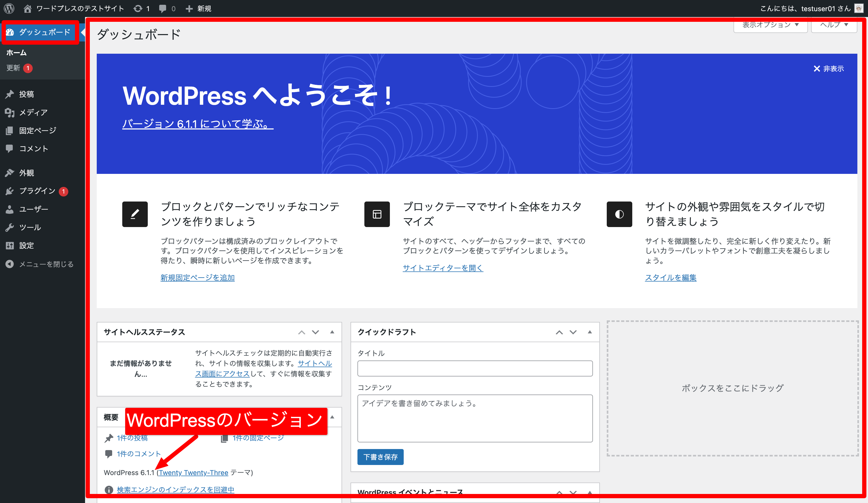Screen dimensions: 868x503
Task: Click the half-circle styles icon
Action: pos(619,214)
